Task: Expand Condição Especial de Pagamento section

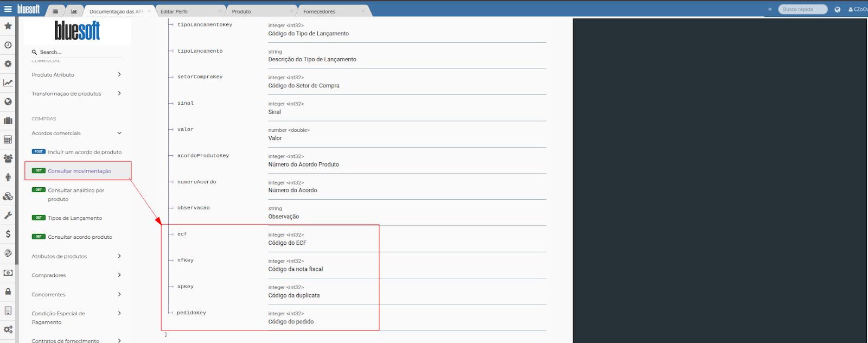Action: [76, 317]
